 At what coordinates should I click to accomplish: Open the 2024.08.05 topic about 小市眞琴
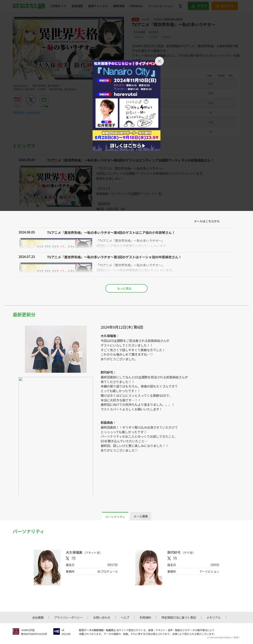click(x=111, y=232)
